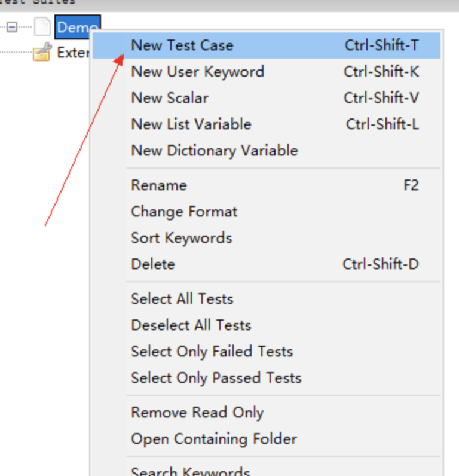Click Remove Read Only
Screen dimensions: 459x476
(x=267, y=413)
